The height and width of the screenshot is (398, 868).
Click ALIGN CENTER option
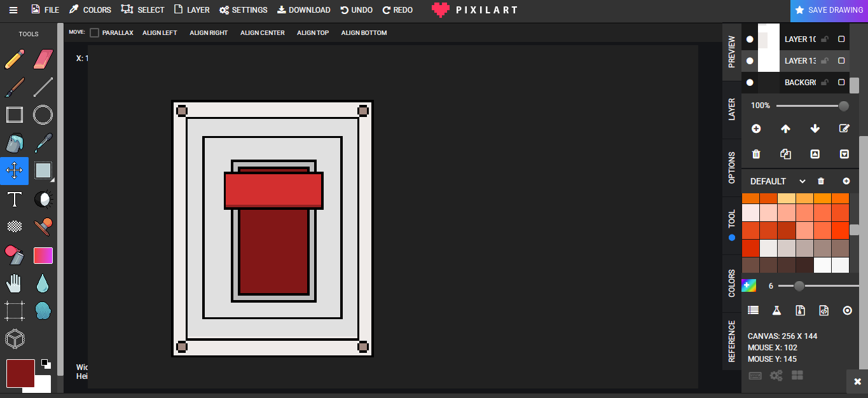263,32
